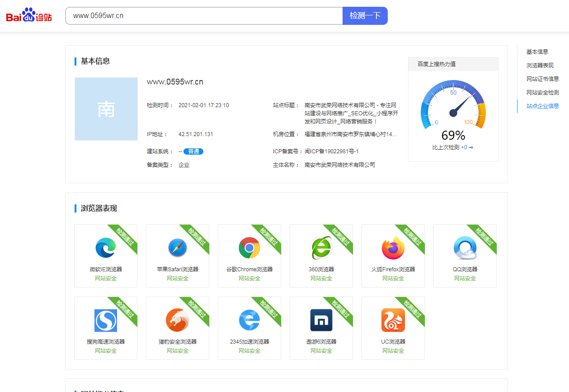Click the Baidu 诊站 logo
The width and height of the screenshot is (569, 392).
(28, 15)
